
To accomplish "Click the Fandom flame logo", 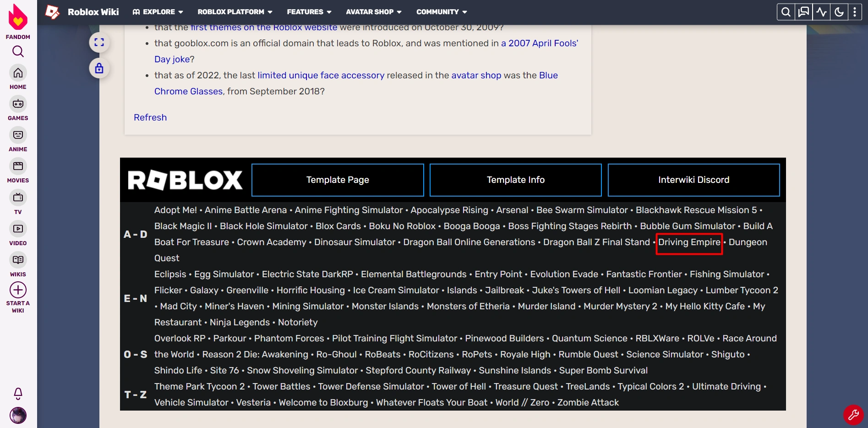I will pos(17,17).
